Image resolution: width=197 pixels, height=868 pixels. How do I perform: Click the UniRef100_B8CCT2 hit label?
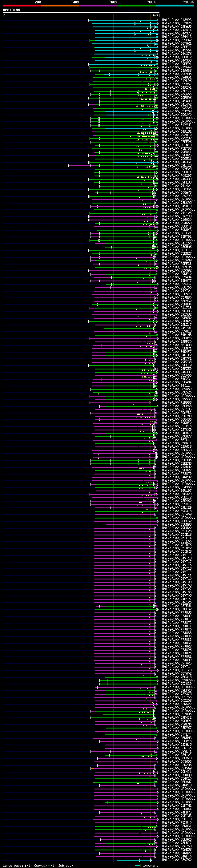pyautogui.click(x=176, y=227)
